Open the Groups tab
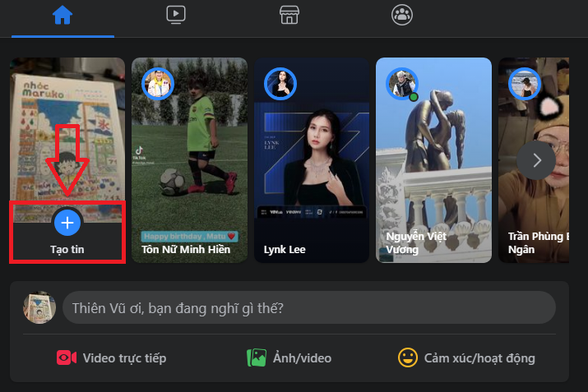 pyautogui.click(x=402, y=16)
